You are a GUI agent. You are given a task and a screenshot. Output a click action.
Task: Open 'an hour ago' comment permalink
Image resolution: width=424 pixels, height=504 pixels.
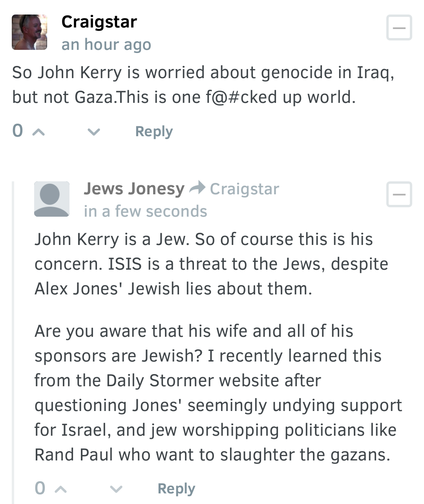coord(106,45)
